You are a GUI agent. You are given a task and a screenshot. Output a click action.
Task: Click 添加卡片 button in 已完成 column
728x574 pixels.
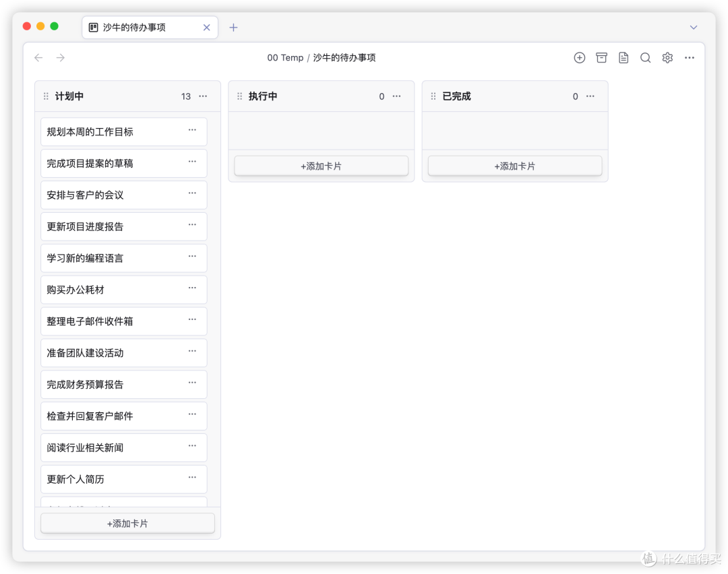[514, 166]
